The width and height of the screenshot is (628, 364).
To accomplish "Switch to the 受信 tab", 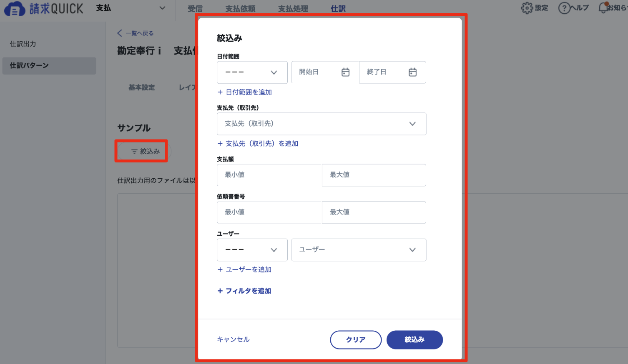I will [x=195, y=8].
